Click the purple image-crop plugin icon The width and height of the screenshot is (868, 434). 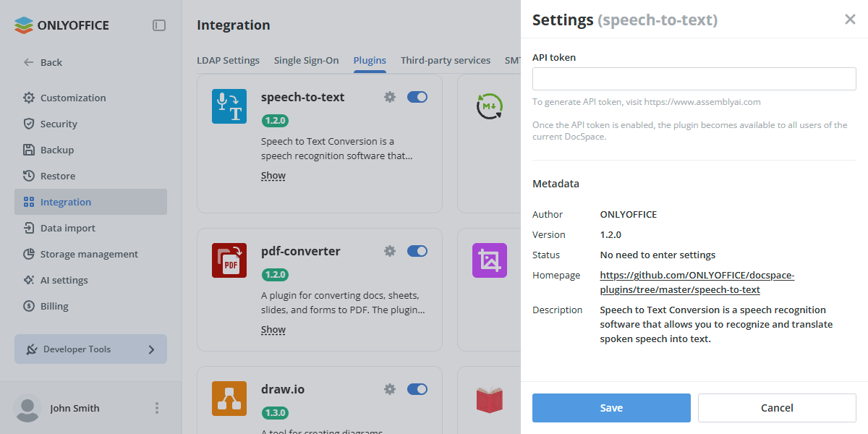(x=490, y=260)
